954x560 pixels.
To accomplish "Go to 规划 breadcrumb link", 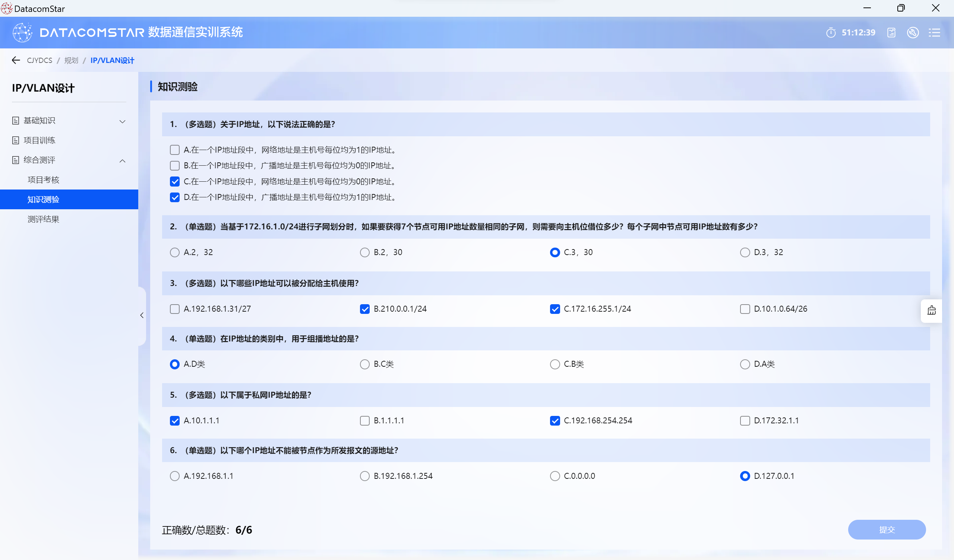I will (71, 60).
